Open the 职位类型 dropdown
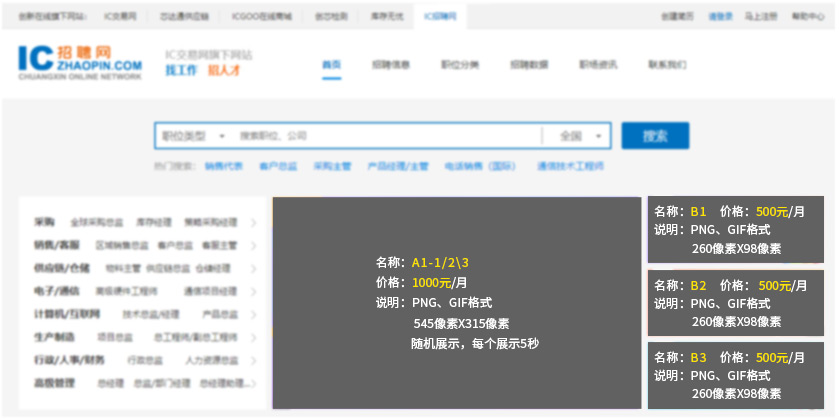 (x=193, y=136)
